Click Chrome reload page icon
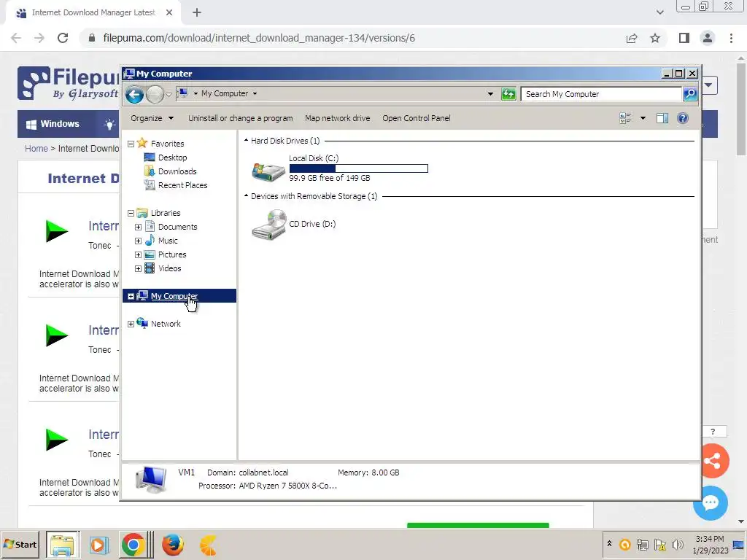The height and width of the screenshot is (560, 747). (63, 38)
